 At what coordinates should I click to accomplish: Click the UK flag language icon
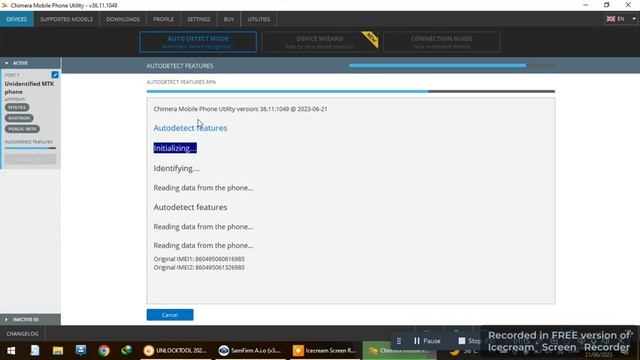click(611, 19)
